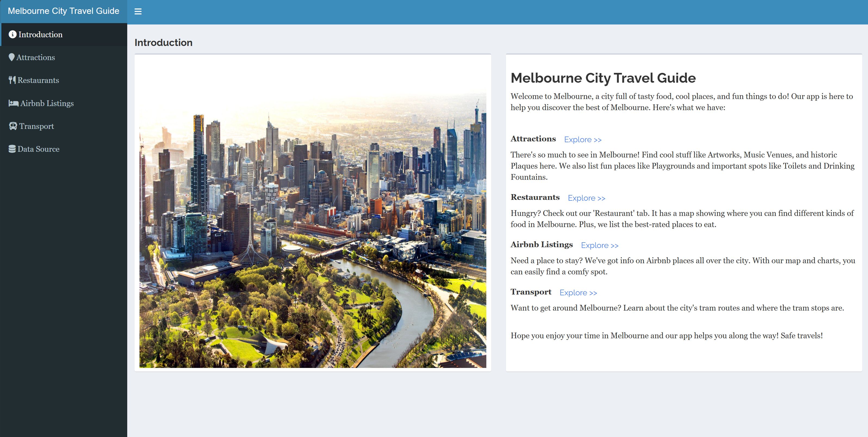This screenshot has height=437, width=868.
Task: Click Explore next to Attractions
Action: pyautogui.click(x=583, y=139)
